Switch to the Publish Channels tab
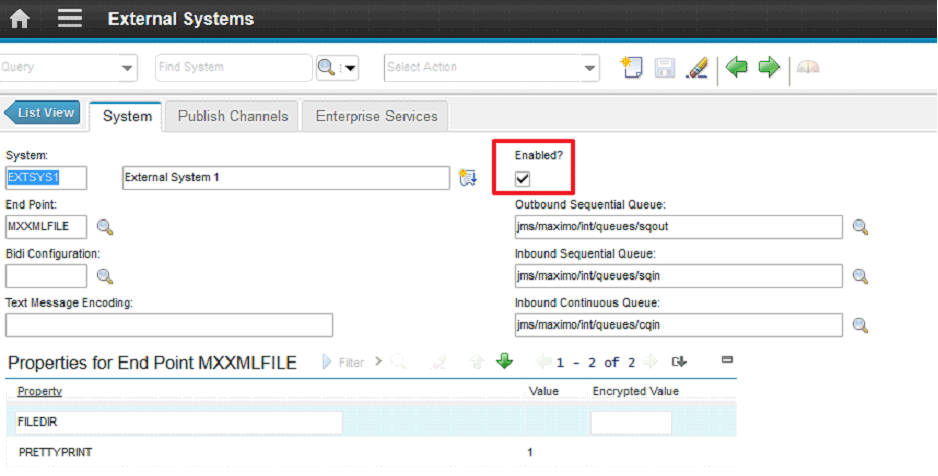938x476 pixels. tap(233, 116)
